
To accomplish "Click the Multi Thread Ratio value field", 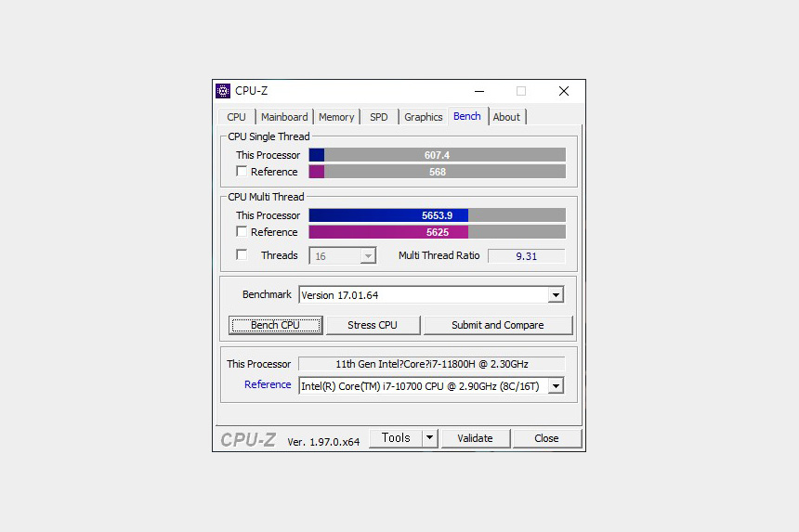I will [x=527, y=256].
